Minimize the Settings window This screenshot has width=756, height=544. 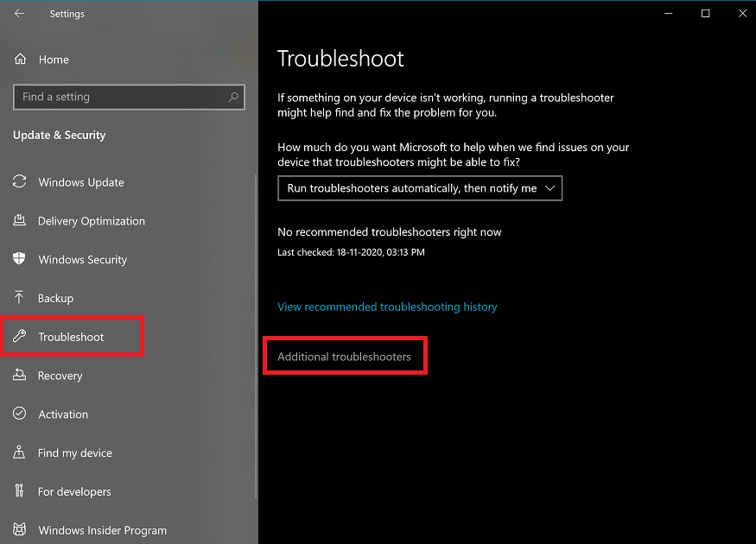click(668, 14)
